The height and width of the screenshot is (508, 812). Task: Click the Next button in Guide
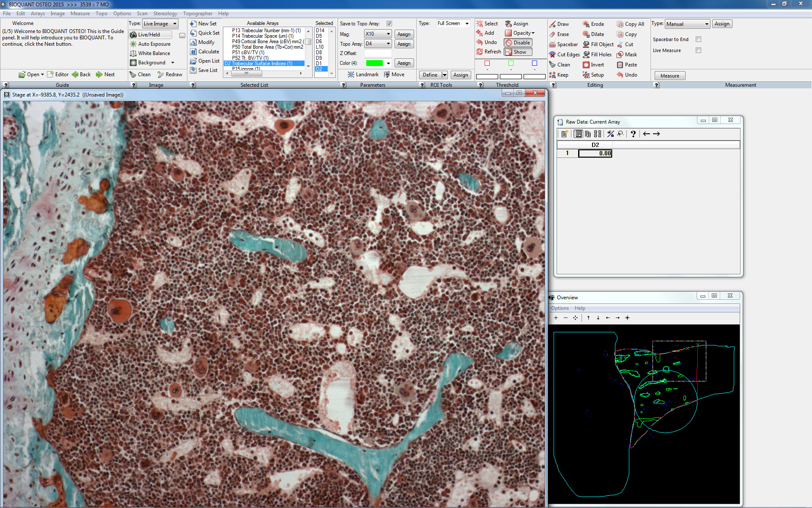(105, 75)
